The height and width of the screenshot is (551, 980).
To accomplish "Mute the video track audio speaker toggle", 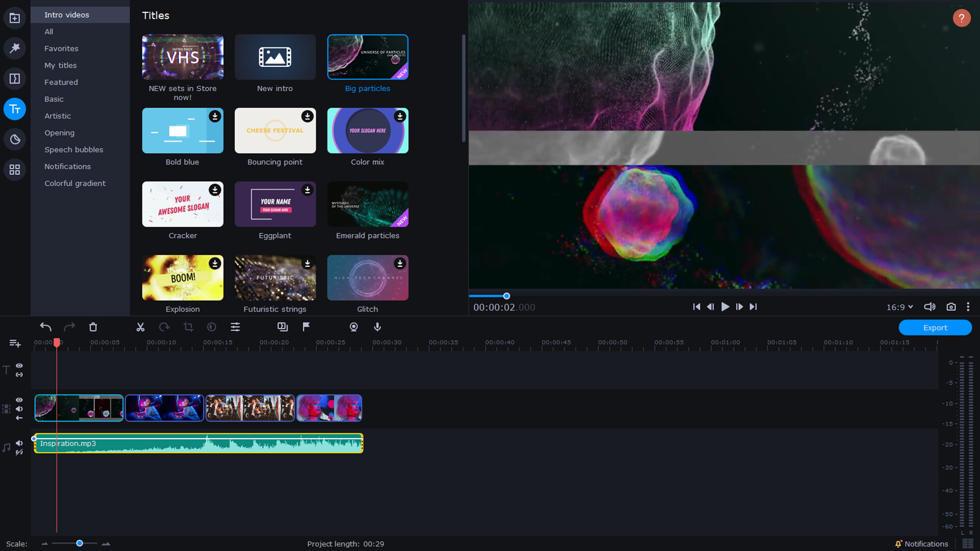I will [19, 409].
